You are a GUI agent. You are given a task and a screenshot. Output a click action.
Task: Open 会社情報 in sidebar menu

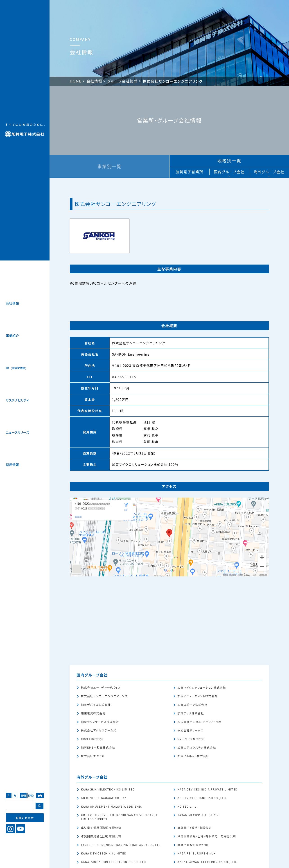click(x=12, y=304)
